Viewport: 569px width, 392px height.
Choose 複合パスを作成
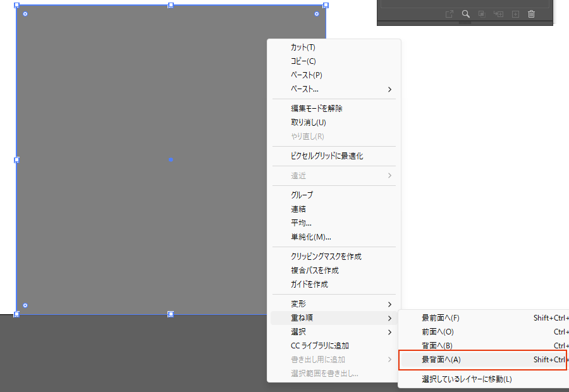tap(334, 270)
